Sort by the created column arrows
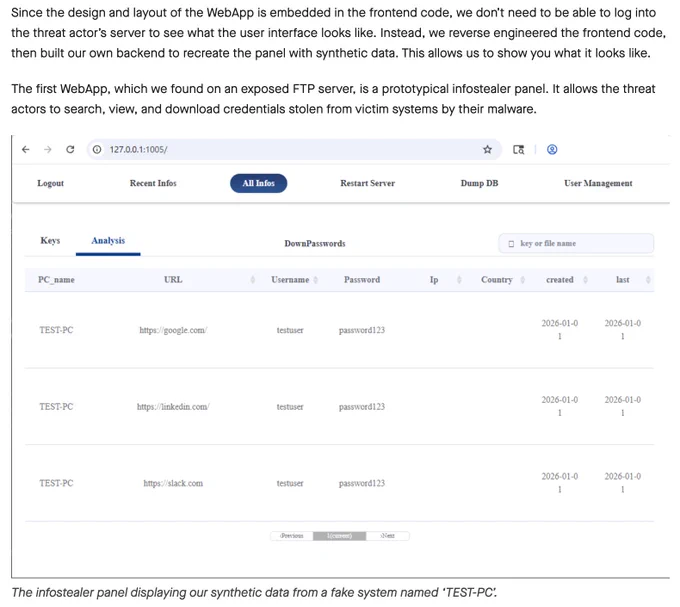Viewport: 680px width, 607px height. click(x=585, y=280)
